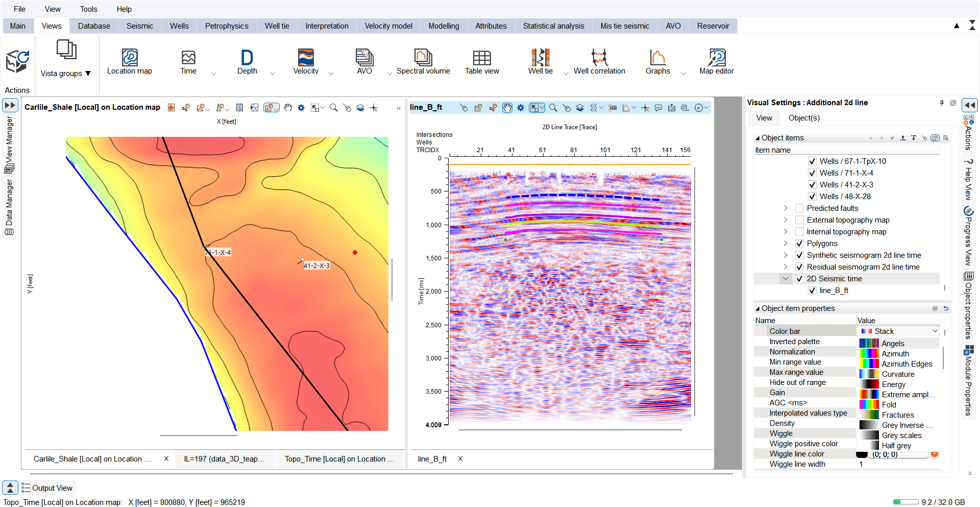Open the Time view
This screenshot has width=980, height=507.
188,62
